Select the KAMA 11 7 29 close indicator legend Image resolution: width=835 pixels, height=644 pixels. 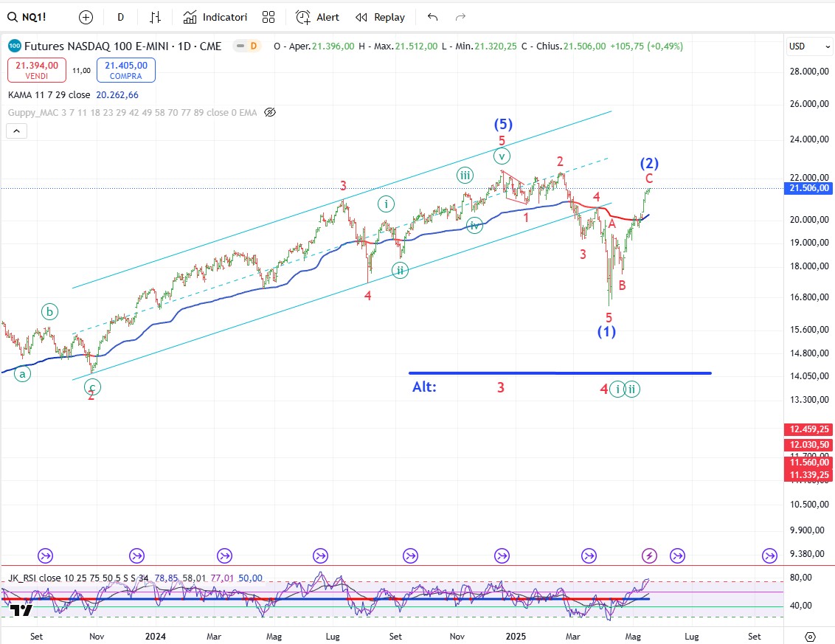pyautogui.click(x=49, y=95)
